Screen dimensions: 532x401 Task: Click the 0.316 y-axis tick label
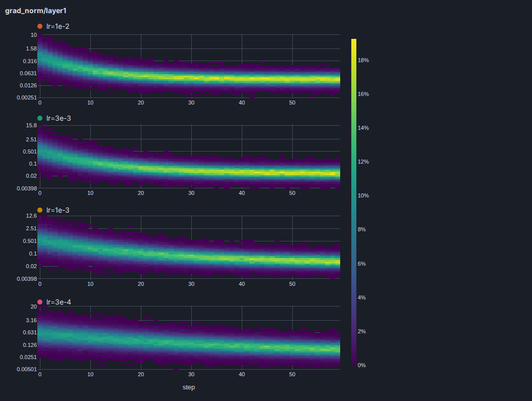tap(30, 61)
